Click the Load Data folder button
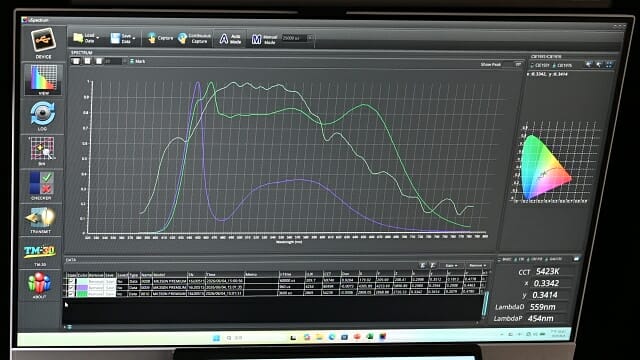This screenshot has height=360, width=640. [86, 38]
